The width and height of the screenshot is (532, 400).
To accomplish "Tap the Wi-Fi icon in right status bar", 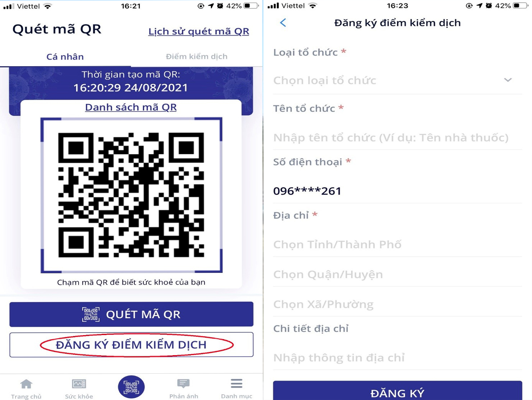I will (x=312, y=6).
